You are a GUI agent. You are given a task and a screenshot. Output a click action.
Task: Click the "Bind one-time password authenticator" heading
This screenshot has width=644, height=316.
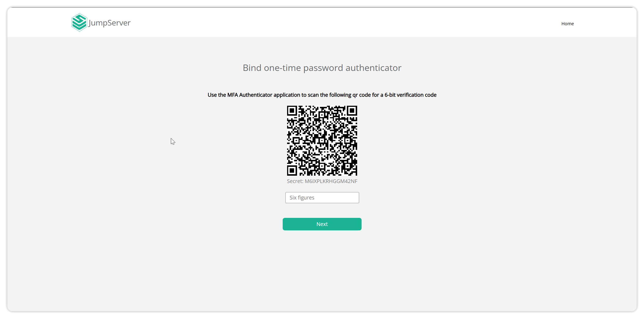pyautogui.click(x=322, y=68)
